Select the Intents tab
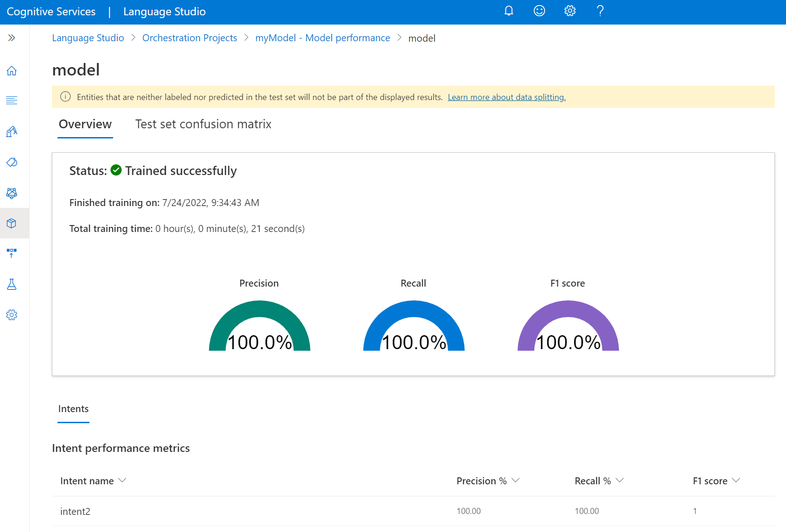Screen dimensions: 786x532 tap(73, 409)
